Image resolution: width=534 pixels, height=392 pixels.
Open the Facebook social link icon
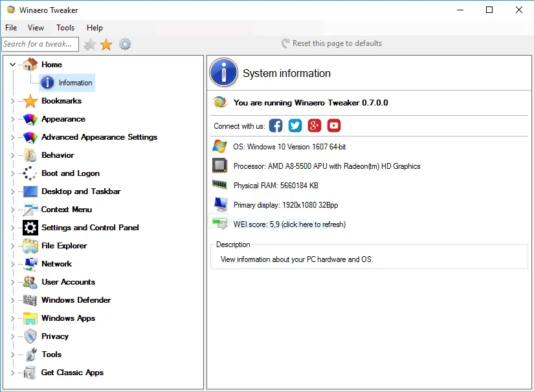pos(276,125)
